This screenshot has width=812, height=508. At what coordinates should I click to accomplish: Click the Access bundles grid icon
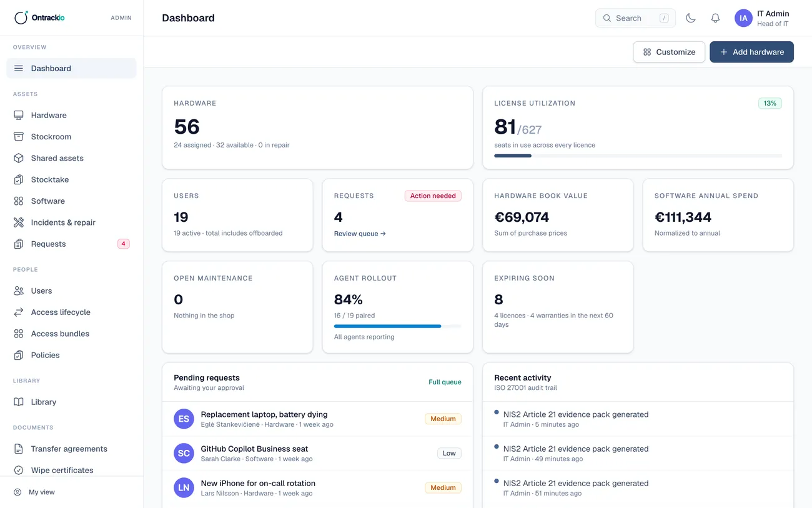click(19, 334)
